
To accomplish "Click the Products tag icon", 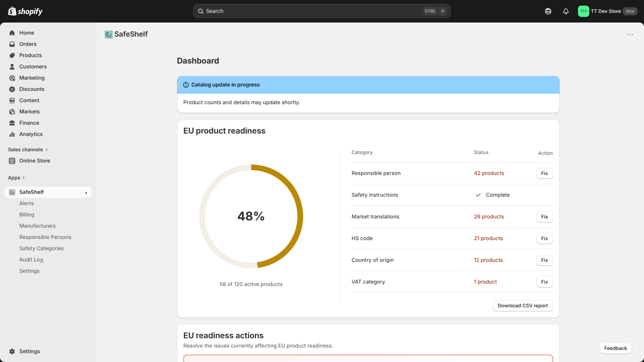I will [x=12, y=56].
